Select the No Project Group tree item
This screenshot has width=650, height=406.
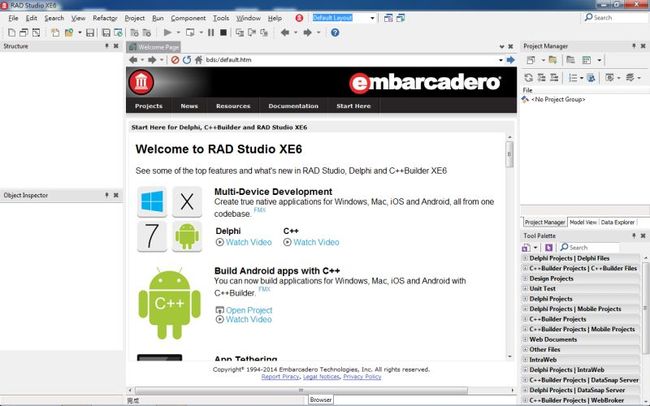(558, 100)
